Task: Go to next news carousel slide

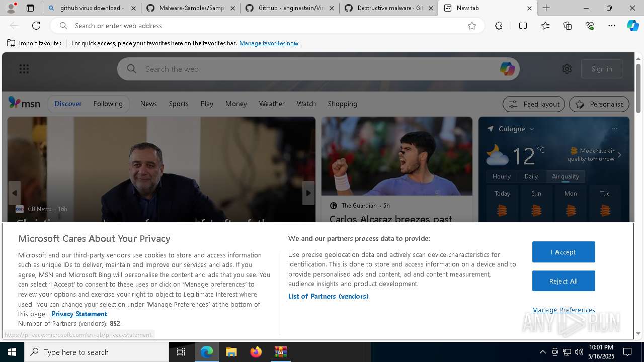Action: click(308, 193)
